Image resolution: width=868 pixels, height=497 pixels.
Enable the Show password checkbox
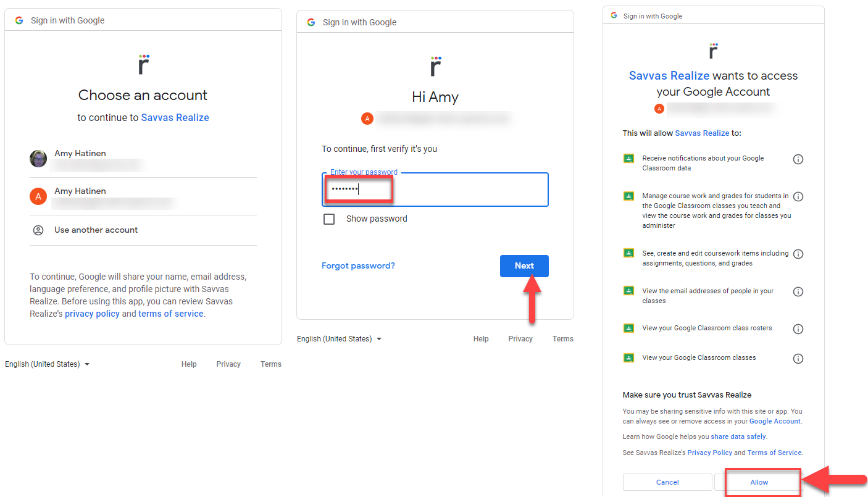click(x=329, y=219)
